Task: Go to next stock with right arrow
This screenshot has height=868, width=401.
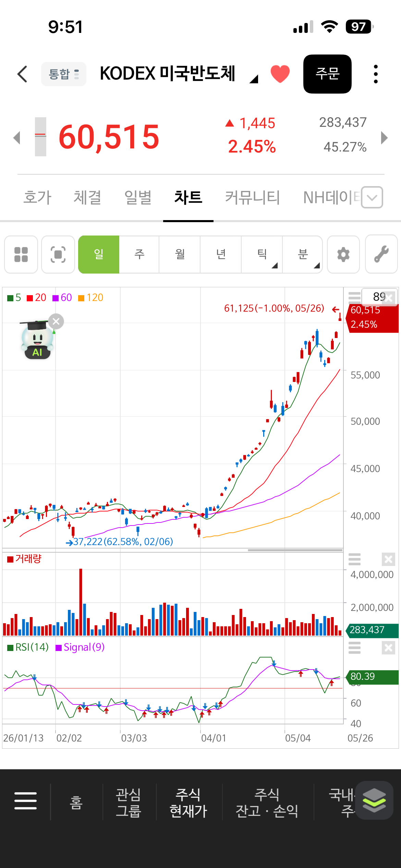Action: [x=384, y=138]
